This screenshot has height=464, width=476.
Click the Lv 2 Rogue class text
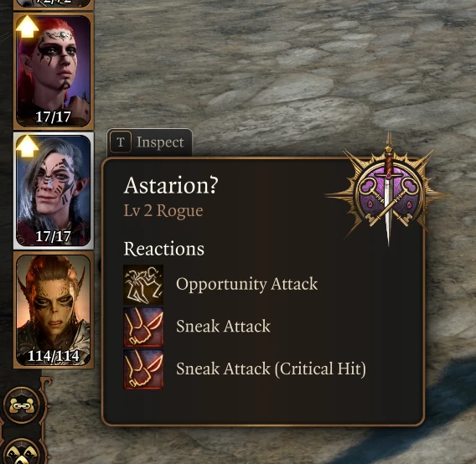[x=163, y=210]
